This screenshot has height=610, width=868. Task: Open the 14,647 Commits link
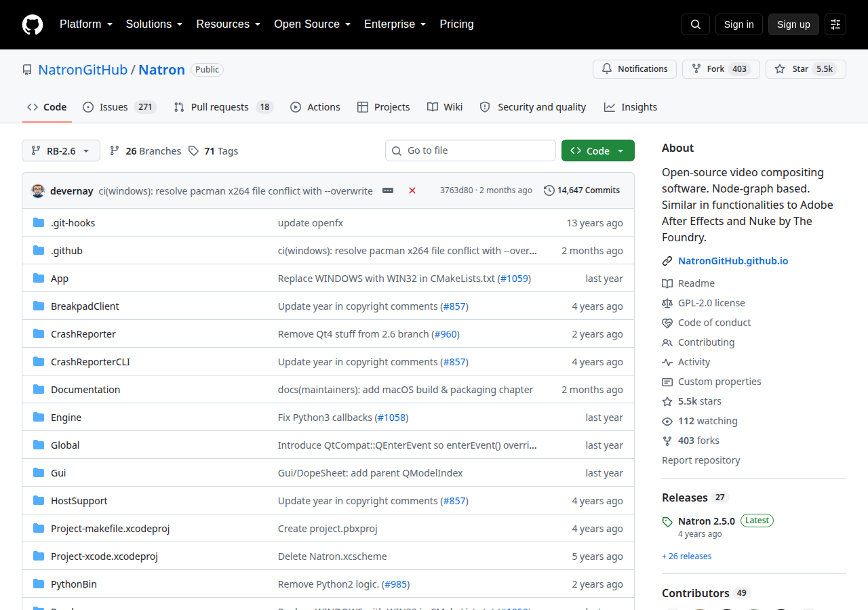coord(582,190)
